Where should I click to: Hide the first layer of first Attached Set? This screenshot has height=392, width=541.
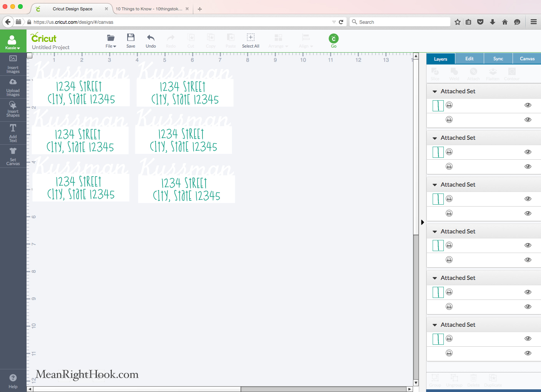(528, 105)
